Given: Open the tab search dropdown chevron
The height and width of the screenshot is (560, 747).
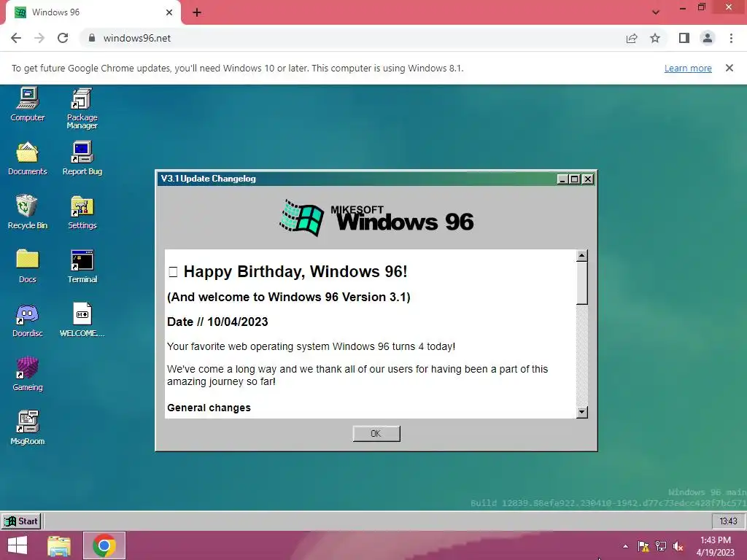Looking at the screenshot, I should (656, 12).
